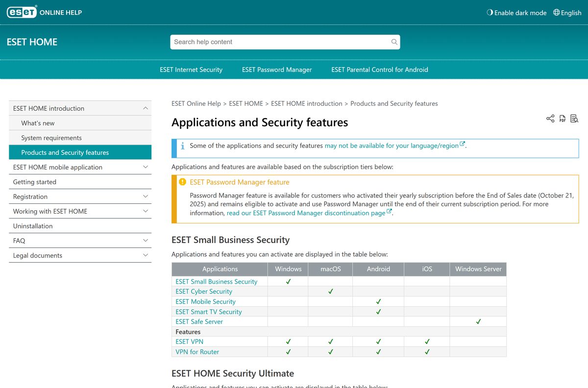
Task: Expand Working with ESET HOME chevron
Action: [146, 211]
